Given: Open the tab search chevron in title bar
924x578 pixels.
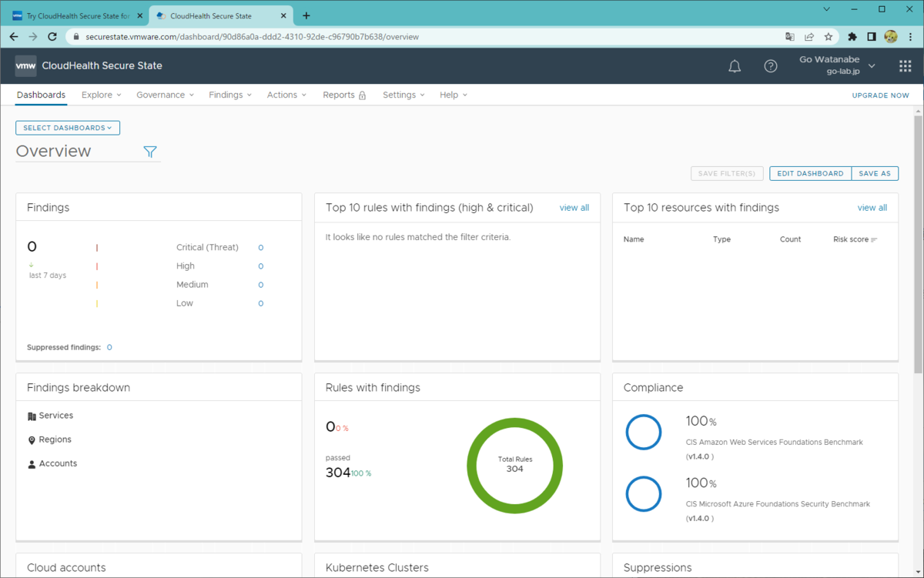Looking at the screenshot, I should pos(827,9).
